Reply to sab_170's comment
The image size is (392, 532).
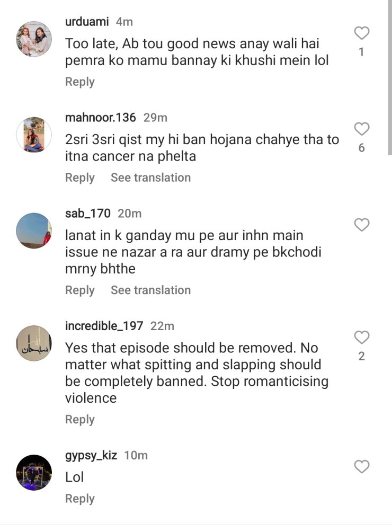[79, 290]
